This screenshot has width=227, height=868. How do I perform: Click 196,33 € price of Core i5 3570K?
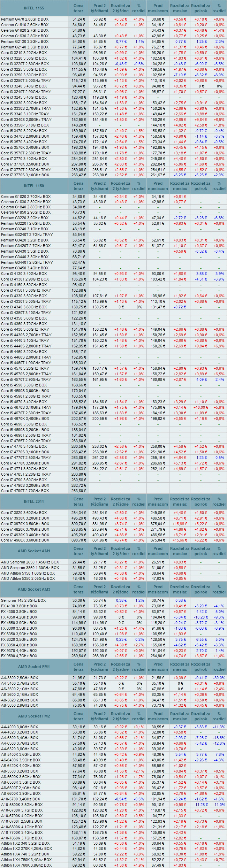78,147
